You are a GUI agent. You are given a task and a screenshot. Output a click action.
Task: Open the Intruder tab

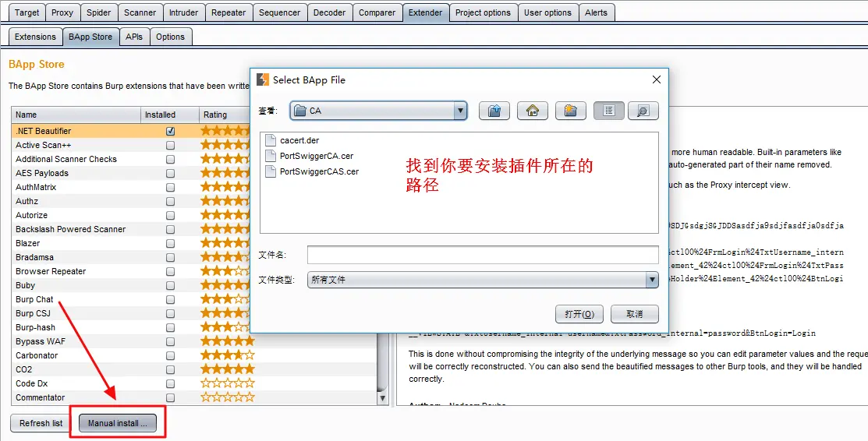(183, 12)
